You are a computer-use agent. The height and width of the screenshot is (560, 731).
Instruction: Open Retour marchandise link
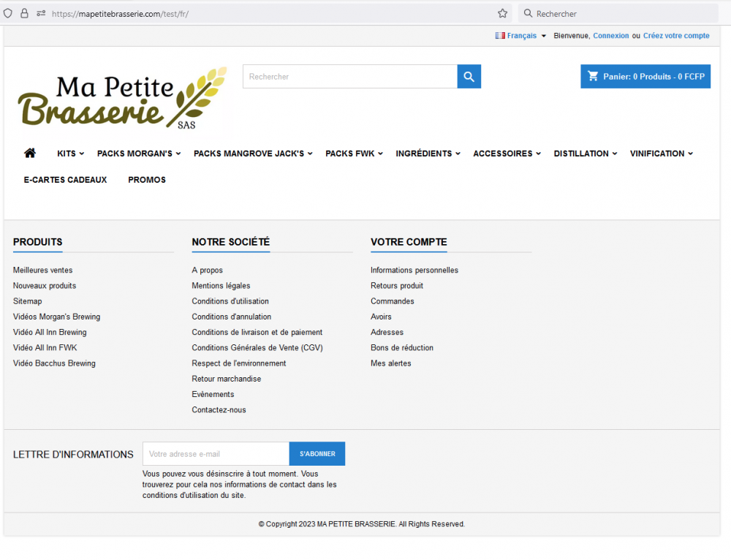(226, 379)
